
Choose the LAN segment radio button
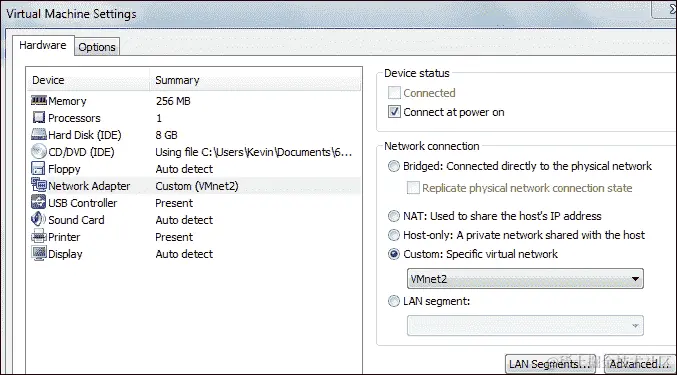pos(394,301)
